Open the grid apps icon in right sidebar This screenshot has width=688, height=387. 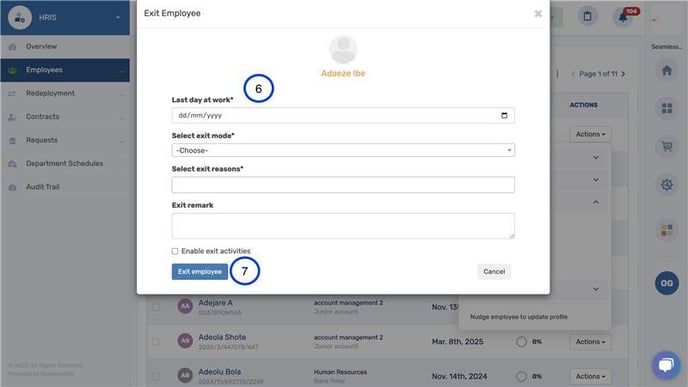(666, 108)
